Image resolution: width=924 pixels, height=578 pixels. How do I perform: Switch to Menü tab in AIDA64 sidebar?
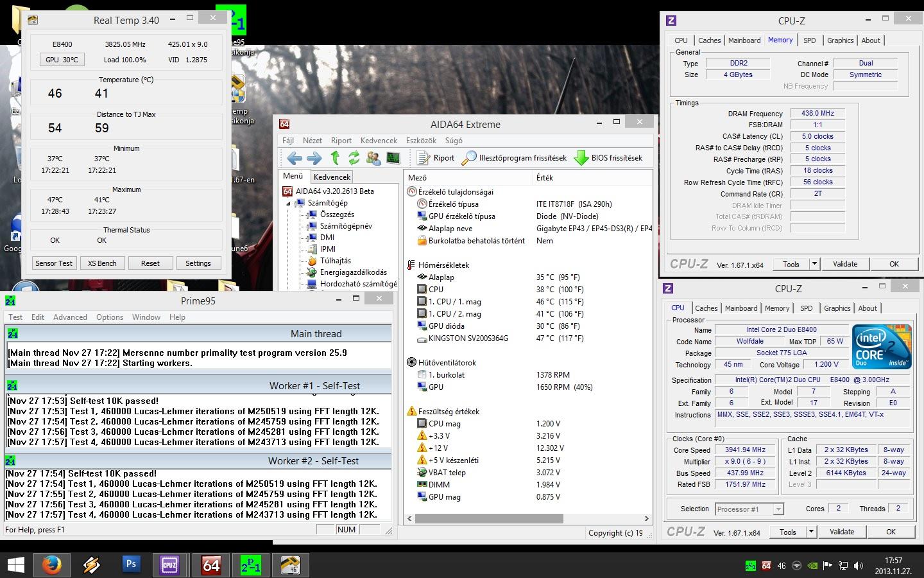click(x=293, y=176)
